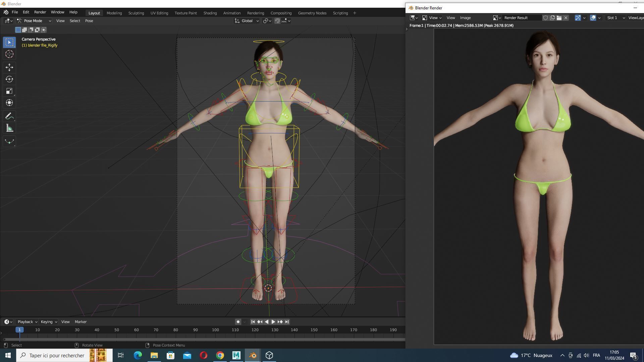This screenshot has width=644, height=362.
Task: Select the Select Box tool
Action: [9, 42]
